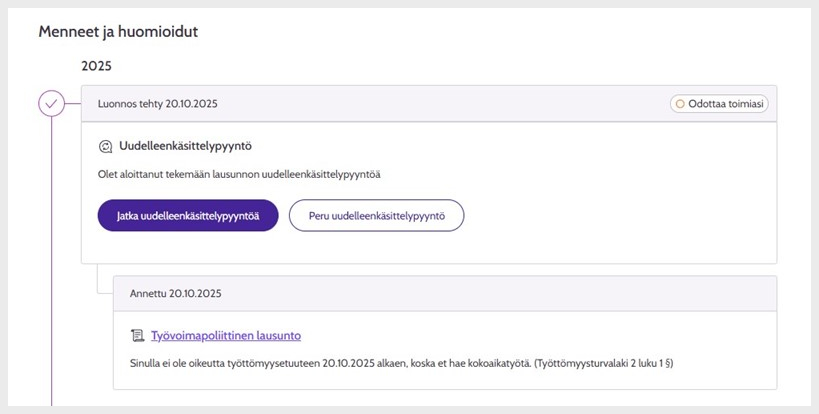Cancel with Peru uudelleenkäsittelypyyntö button

click(376, 215)
